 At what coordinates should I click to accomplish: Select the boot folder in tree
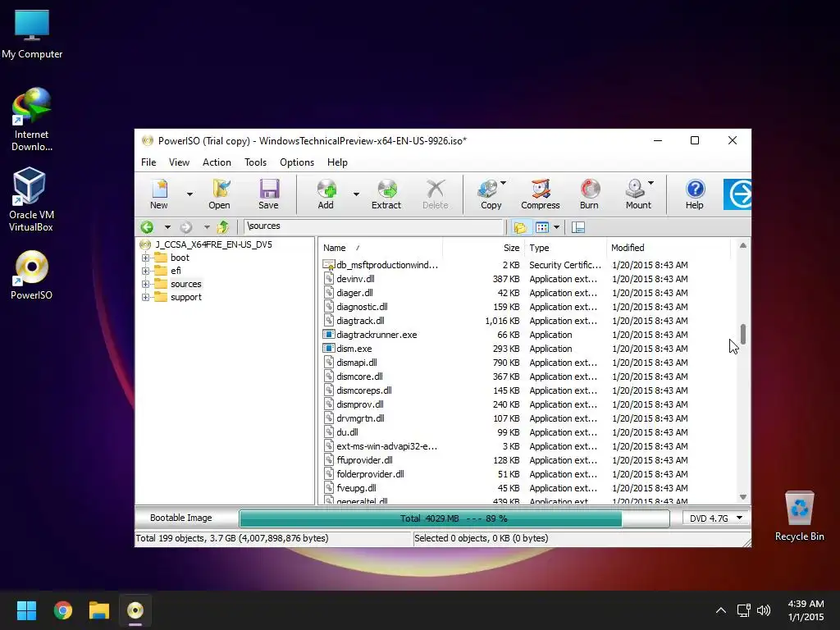click(x=180, y=258)
